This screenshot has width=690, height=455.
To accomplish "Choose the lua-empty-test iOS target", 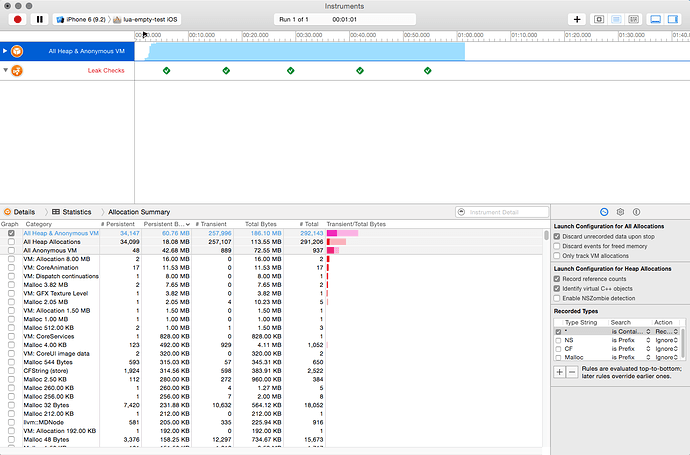I will coord(146,19).
